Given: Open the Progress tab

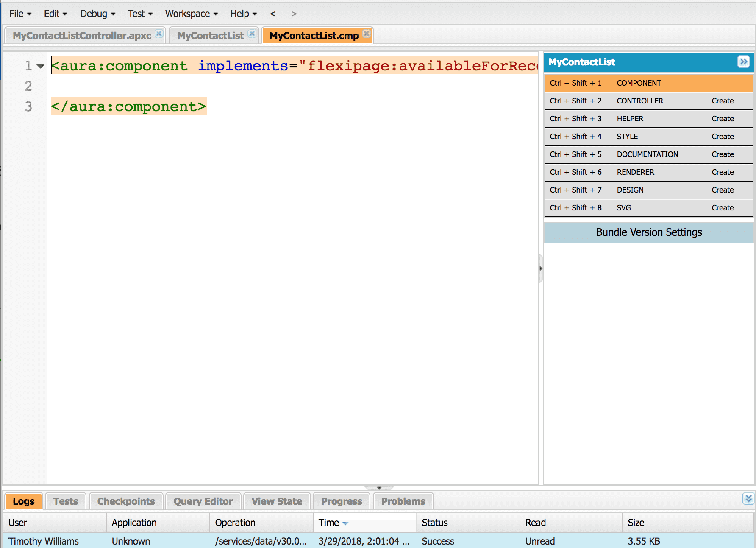Looking at the screenshot, I should click(x=342, y=501).
